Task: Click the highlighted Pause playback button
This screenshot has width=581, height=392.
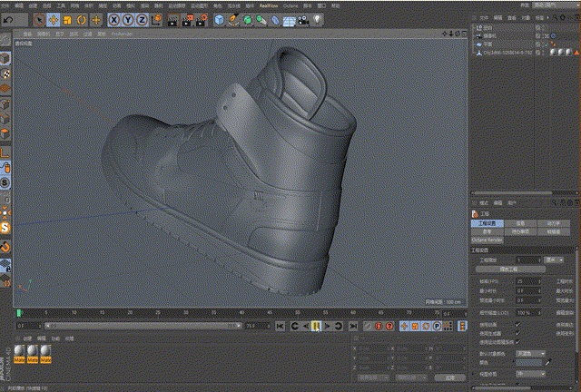Action: [x=316, y=326]
